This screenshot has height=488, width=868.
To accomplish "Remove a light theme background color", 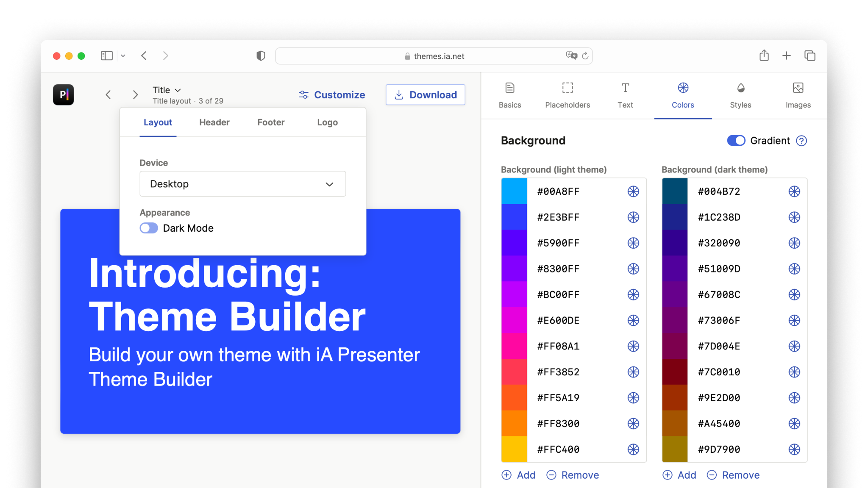I will click(573, 475).
